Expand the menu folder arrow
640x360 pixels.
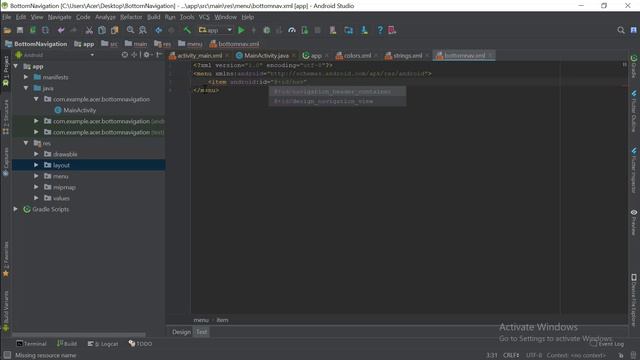pos(36,176)
